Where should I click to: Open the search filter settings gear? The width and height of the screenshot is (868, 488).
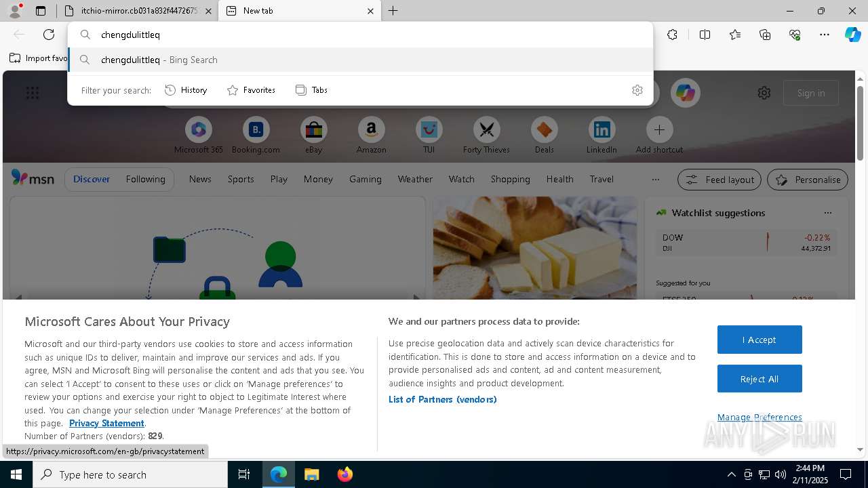coord(637,90)
